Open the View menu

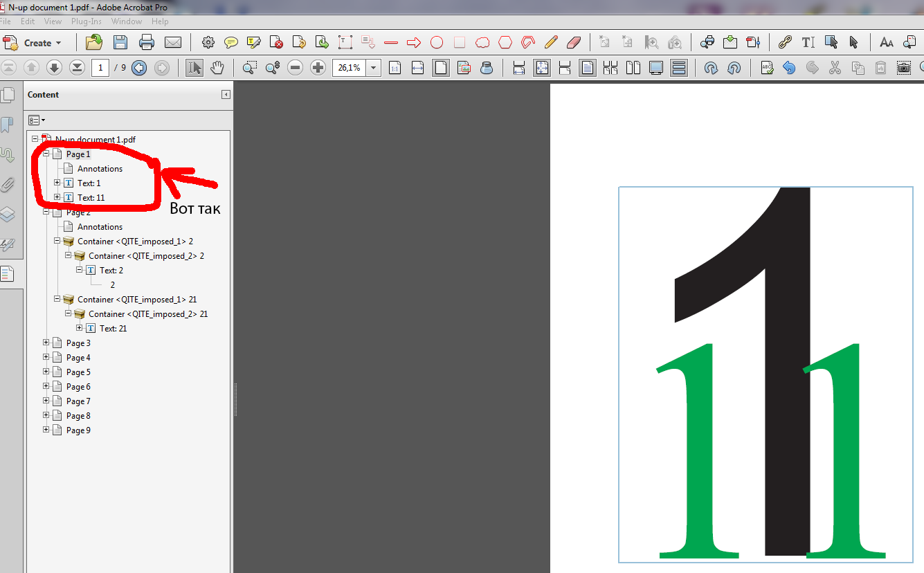pos(53,21)
